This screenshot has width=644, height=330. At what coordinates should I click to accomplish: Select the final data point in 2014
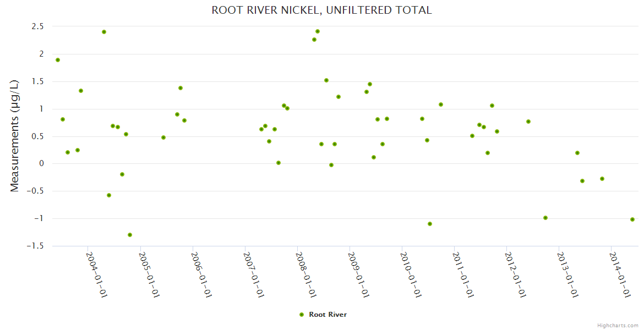(x=632, y=219)
